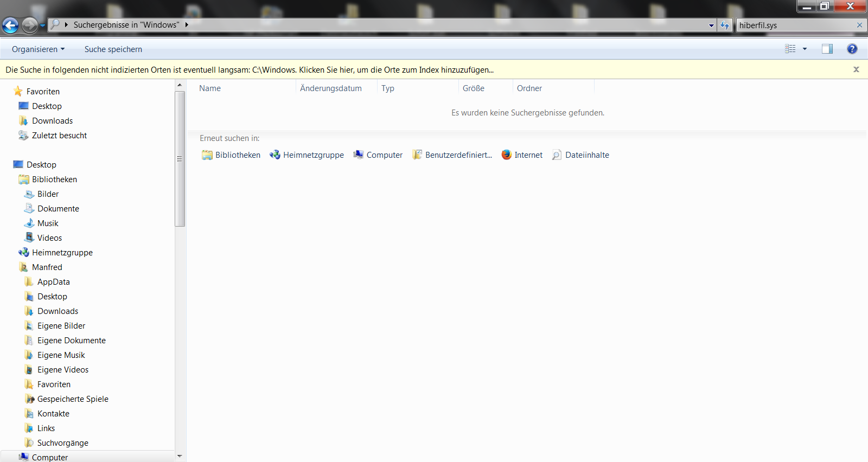Screen dimensions: 868x462
Task: Open the Bilder library
Action: tap(42, 194)
